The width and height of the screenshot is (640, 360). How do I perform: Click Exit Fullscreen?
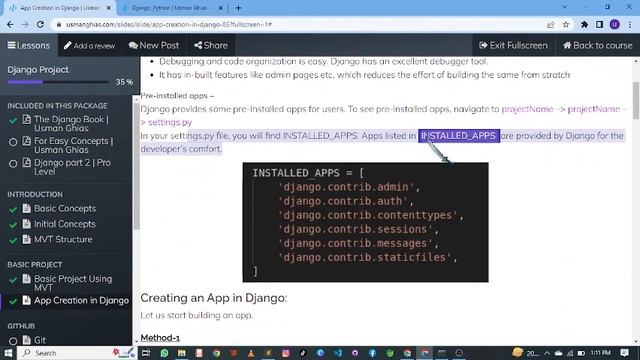tap(513, 45)
